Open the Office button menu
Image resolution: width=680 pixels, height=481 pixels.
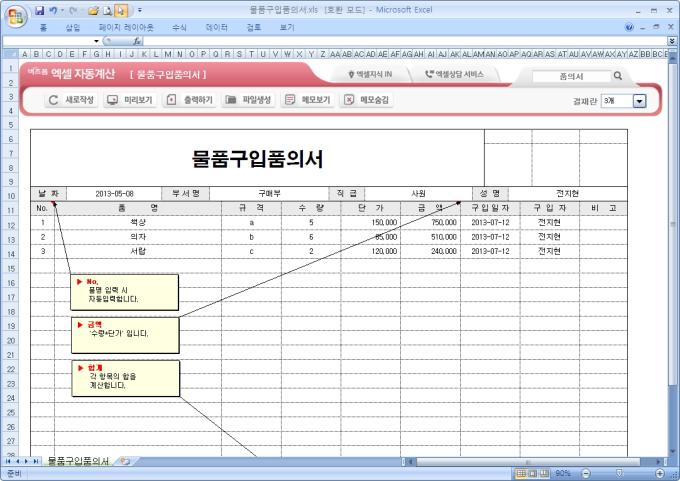[x=16, y=16]
